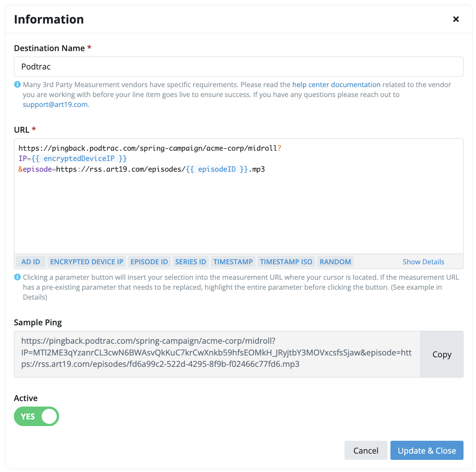Viewport: 476px width, 472px height.
Task: Click the info icon beside parameter button hint
Action: [17, 277]
